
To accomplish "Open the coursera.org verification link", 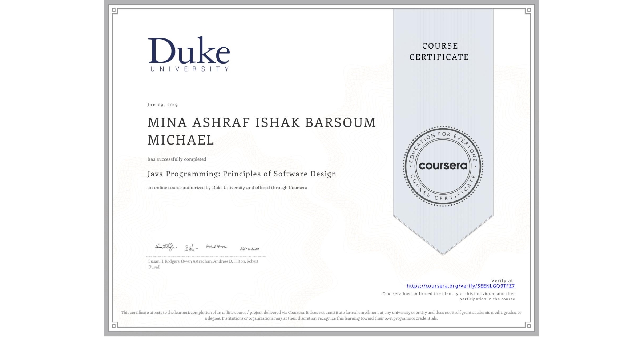I will point(460,286).
